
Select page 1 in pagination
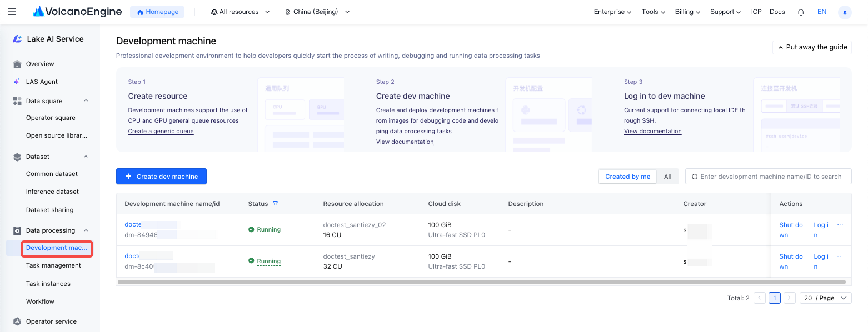click(775, 298)
